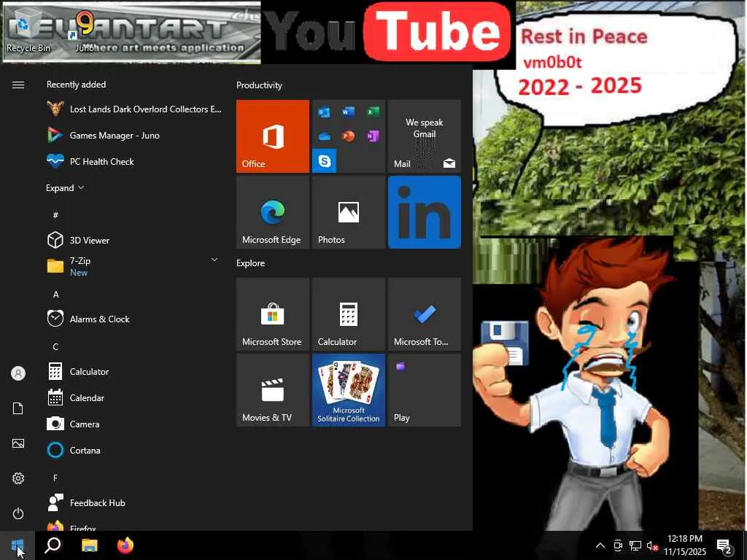The image size is (747, 560).
Task: Open the Play folder tile
Action: (424, 390)
